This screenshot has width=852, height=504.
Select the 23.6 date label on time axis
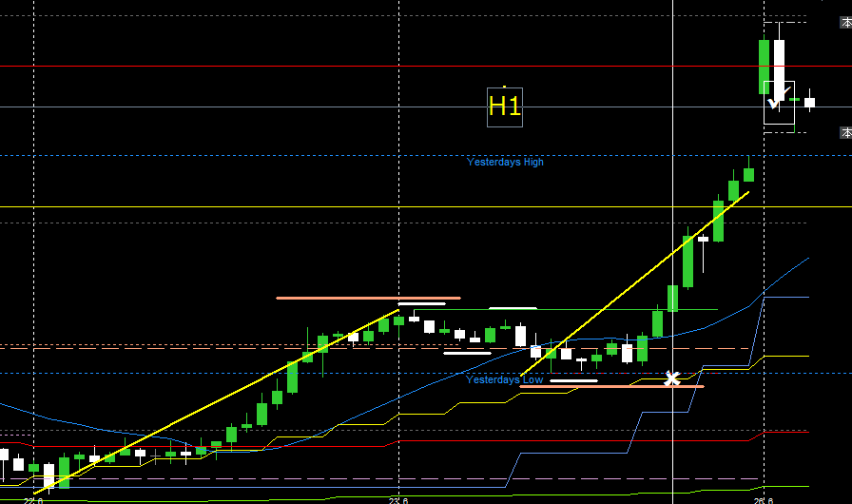[398, 499]
